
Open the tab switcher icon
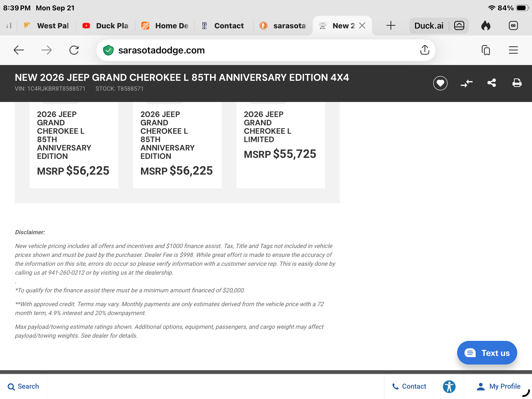[486, 50]
